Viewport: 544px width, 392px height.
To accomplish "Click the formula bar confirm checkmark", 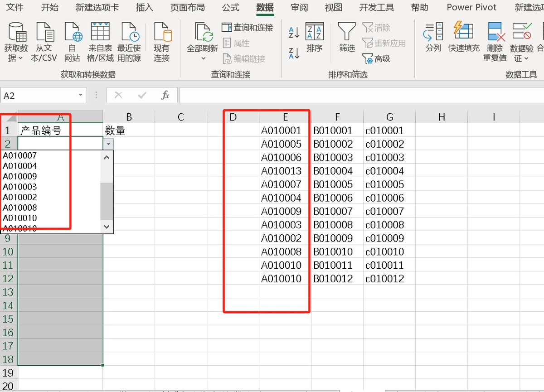I will 142,95.
